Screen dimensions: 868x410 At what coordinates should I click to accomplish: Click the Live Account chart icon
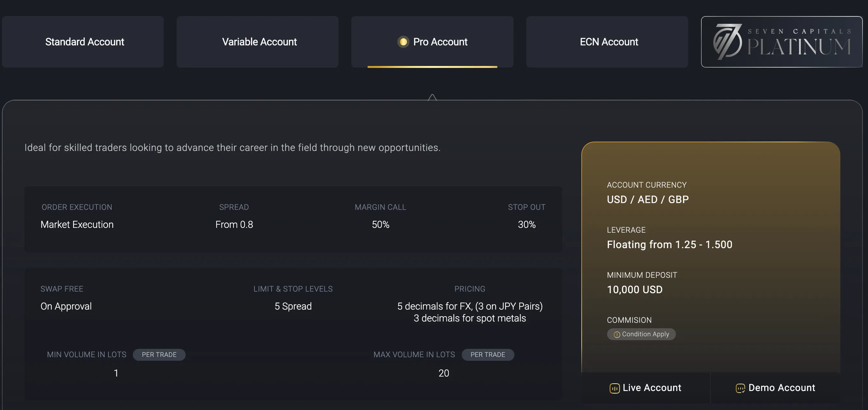pyautogui.click(x=614, y=388)
